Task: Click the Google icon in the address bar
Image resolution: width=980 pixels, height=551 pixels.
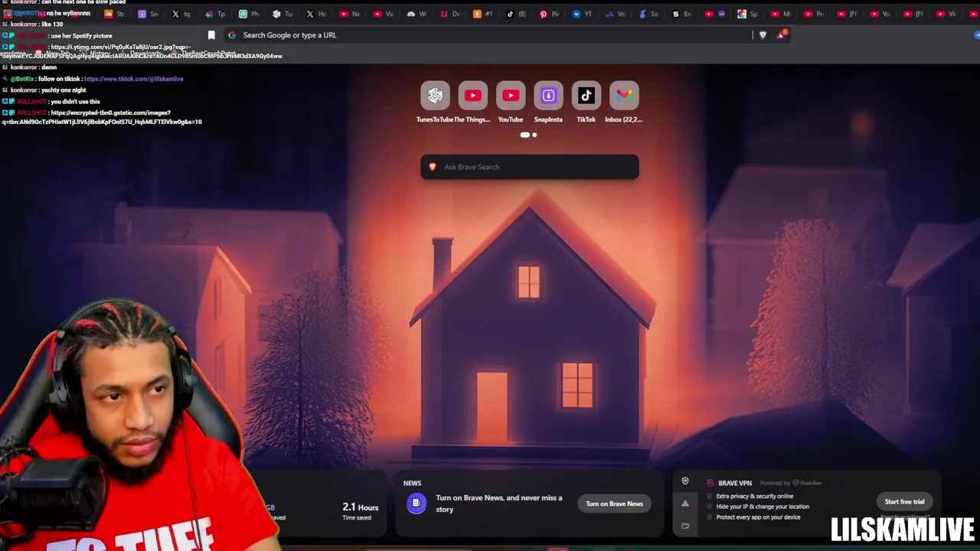Action: click(x=232, y=35)
